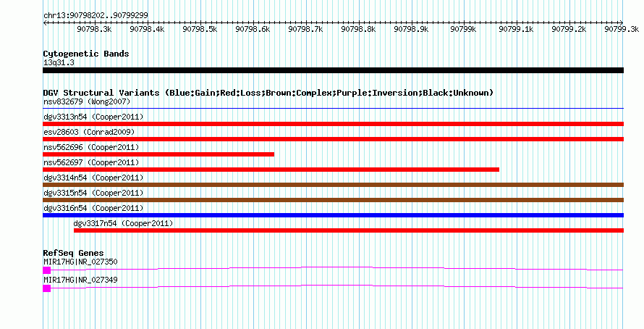Select the 90799k ruler tick label
The width and height of the screenshot is (644, 329).
click(x=463, y=29)
